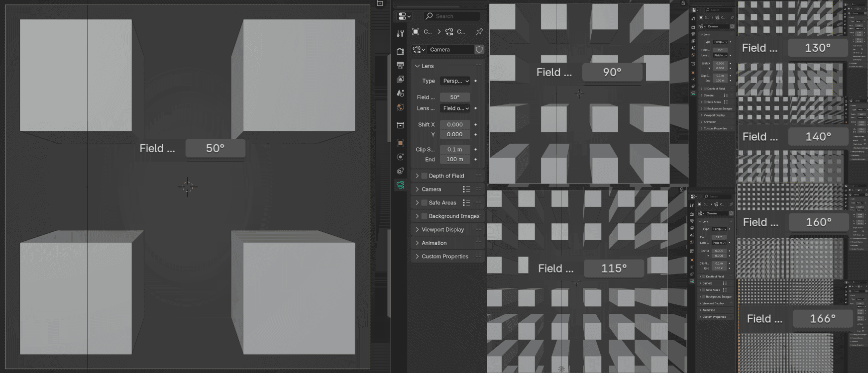Image resolution: width=868 pixels, height=373 pixels.
Task: Open the Render properties tab
Action: pyautogui.click(x=400, y=51)
